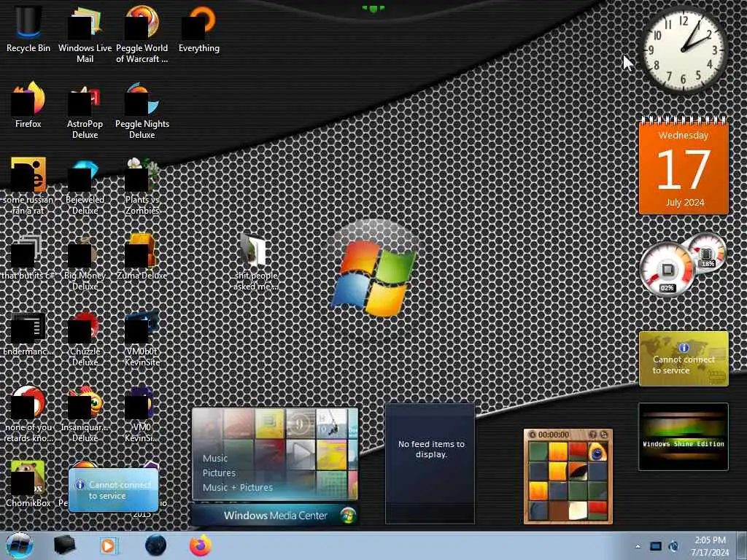The image size is (747, 560).
Task: Open Firefox from the taskbar
Action: pos(201,545)
